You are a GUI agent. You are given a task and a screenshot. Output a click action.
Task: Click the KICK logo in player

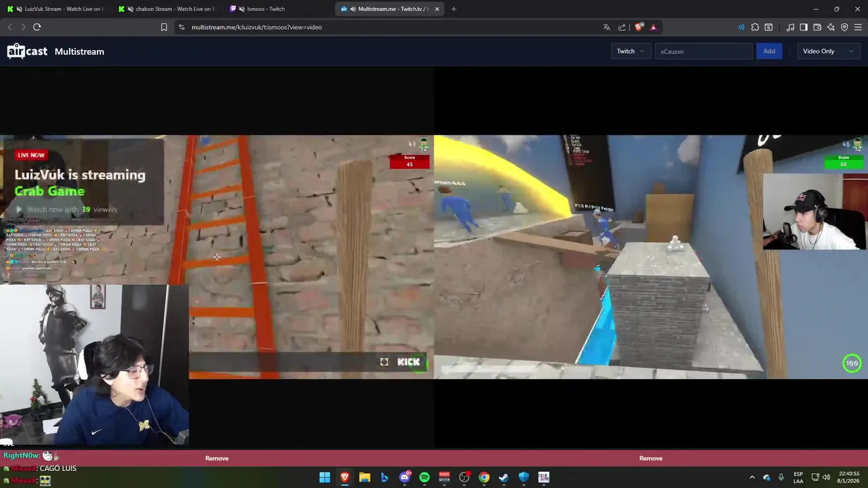click(408, 362)
